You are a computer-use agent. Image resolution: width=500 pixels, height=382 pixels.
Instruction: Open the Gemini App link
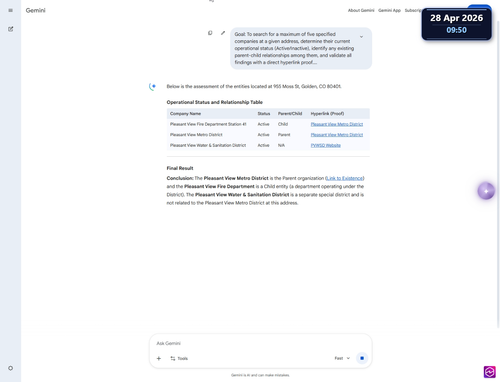point(389,10)
